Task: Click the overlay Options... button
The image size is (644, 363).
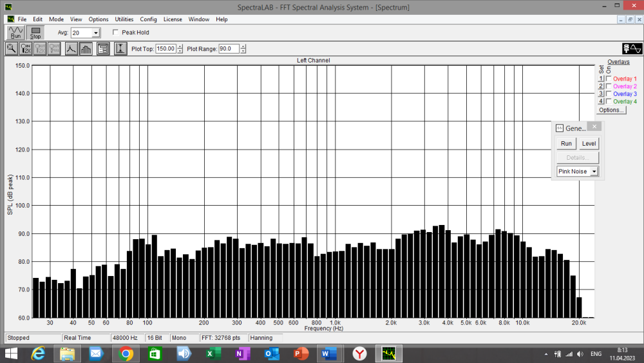Action: (x=611, y=110)
